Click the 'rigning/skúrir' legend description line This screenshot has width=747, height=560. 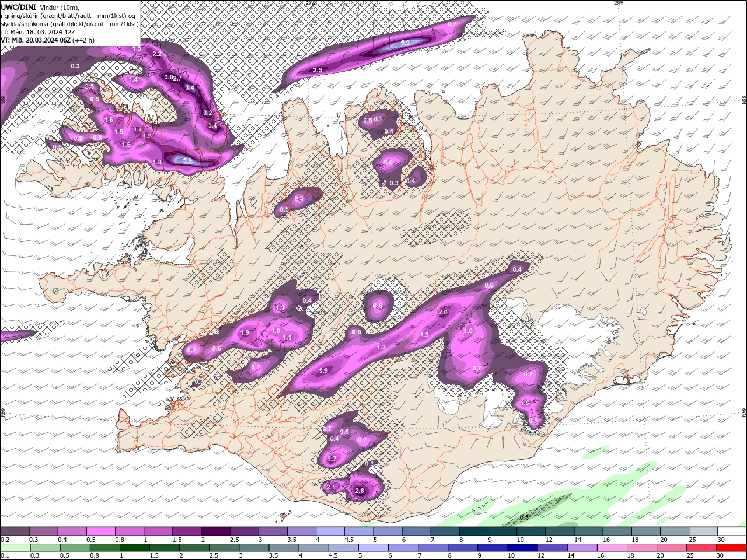click(x=68, y=15)
